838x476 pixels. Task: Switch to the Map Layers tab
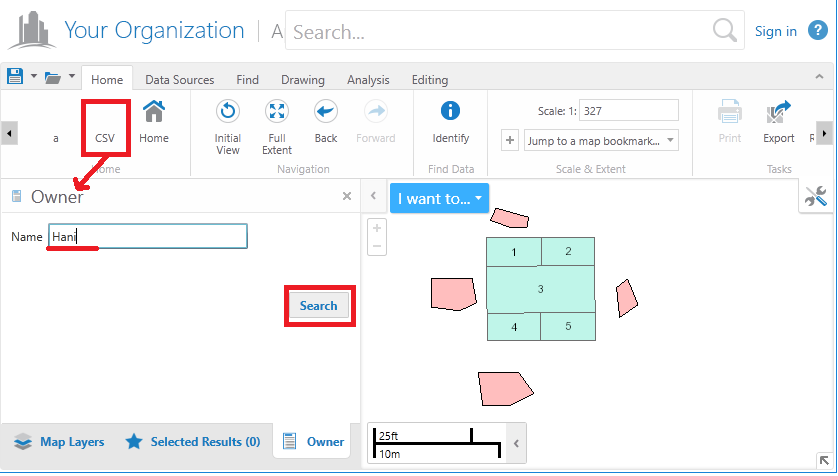[x=59, y=442]
